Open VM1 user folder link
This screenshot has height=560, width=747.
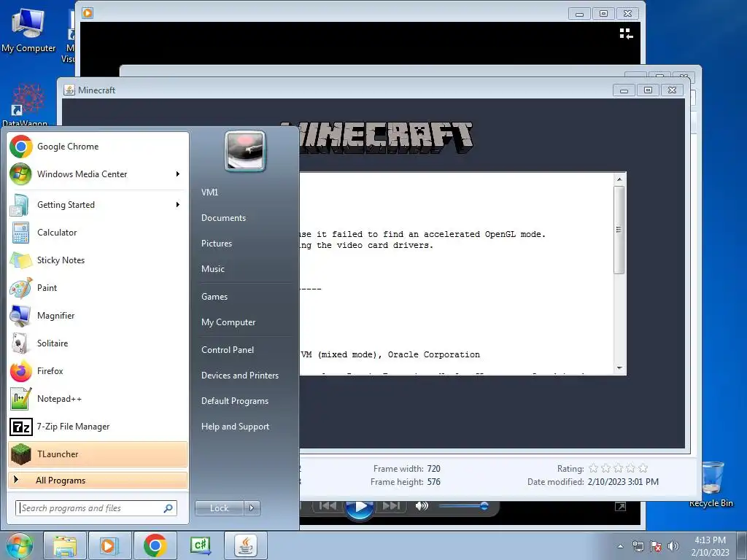coord(209,192)
